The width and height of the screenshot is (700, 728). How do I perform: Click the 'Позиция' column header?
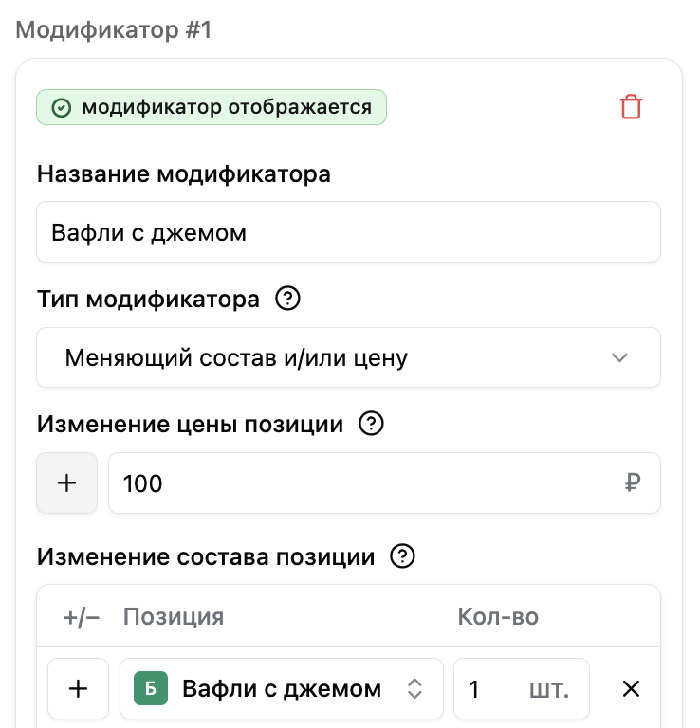point(174,616)
